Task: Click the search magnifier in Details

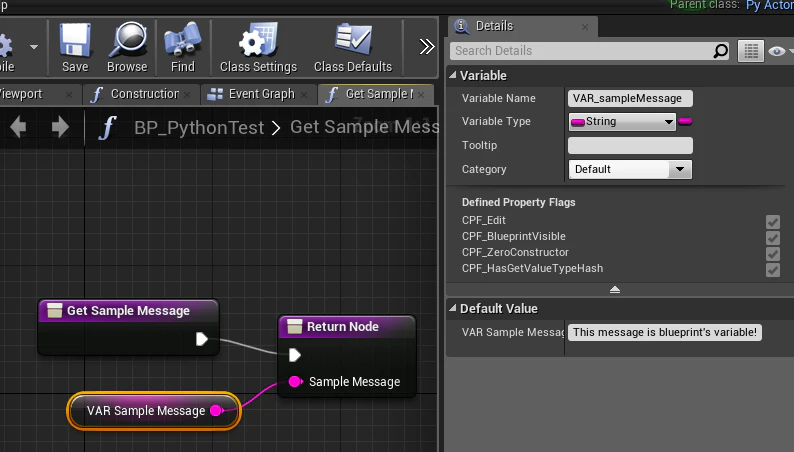Action: click(x=721, y=51)
